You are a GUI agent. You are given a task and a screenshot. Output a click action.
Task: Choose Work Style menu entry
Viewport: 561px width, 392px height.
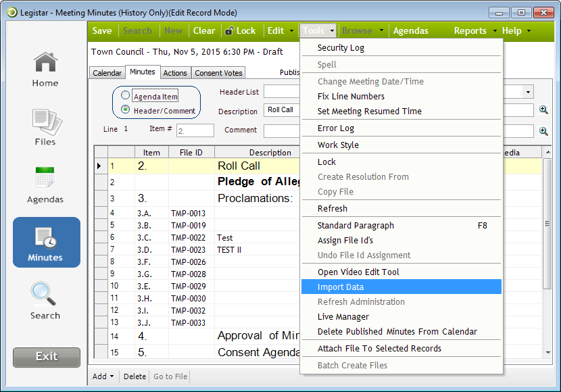(x=401, y=145)
